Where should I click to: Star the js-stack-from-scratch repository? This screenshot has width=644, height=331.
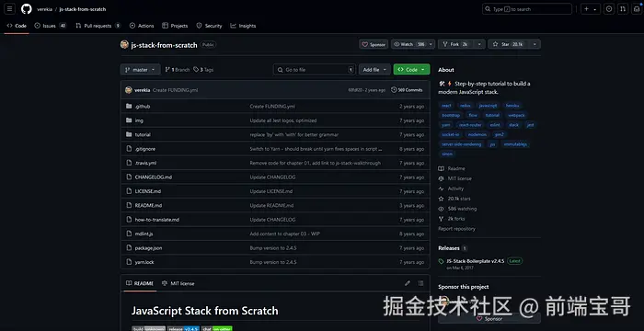point(508,44)
